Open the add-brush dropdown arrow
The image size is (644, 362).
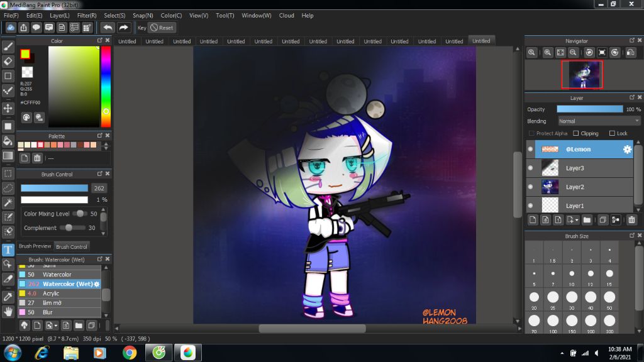[56, 326]
